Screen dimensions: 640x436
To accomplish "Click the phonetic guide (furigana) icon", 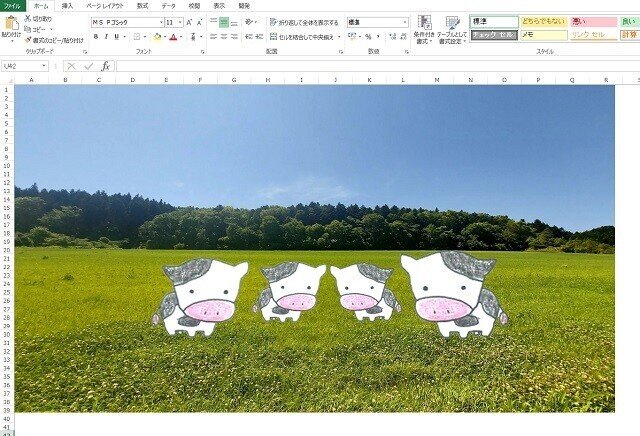I will (193, 37).
